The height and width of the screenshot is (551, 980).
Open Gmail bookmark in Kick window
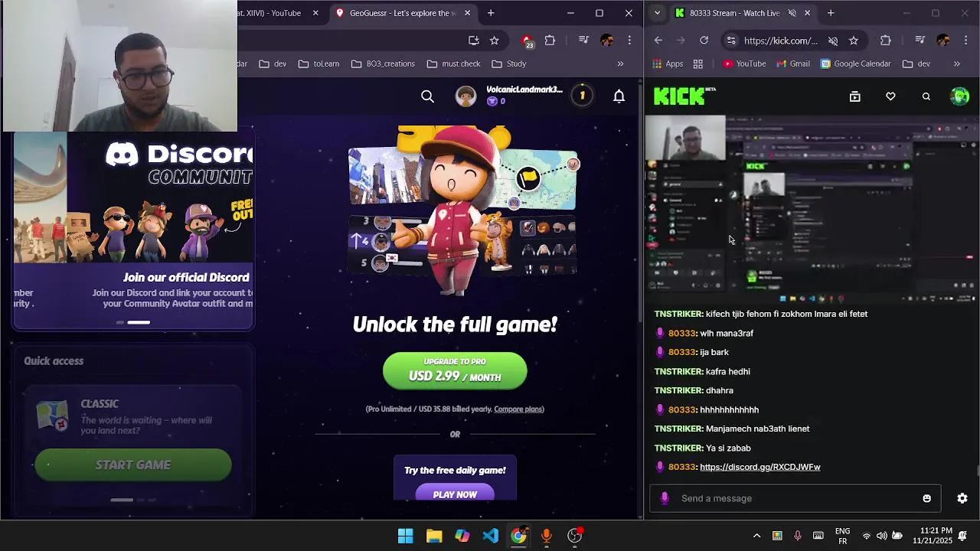(792, 64)
